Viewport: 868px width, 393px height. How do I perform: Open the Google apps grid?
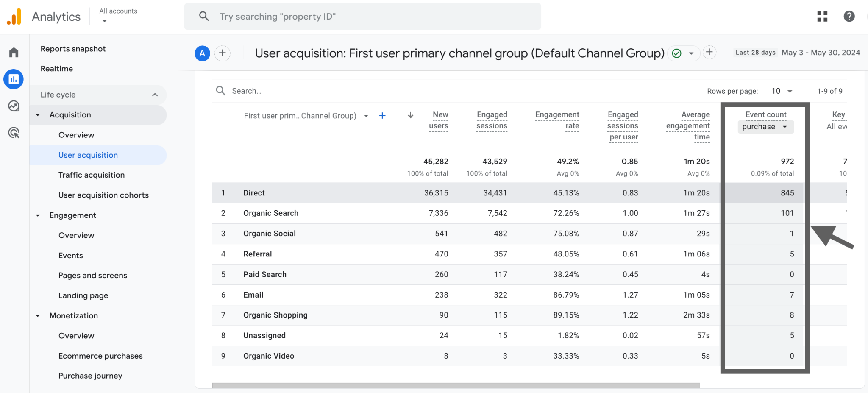pos(822,16)
